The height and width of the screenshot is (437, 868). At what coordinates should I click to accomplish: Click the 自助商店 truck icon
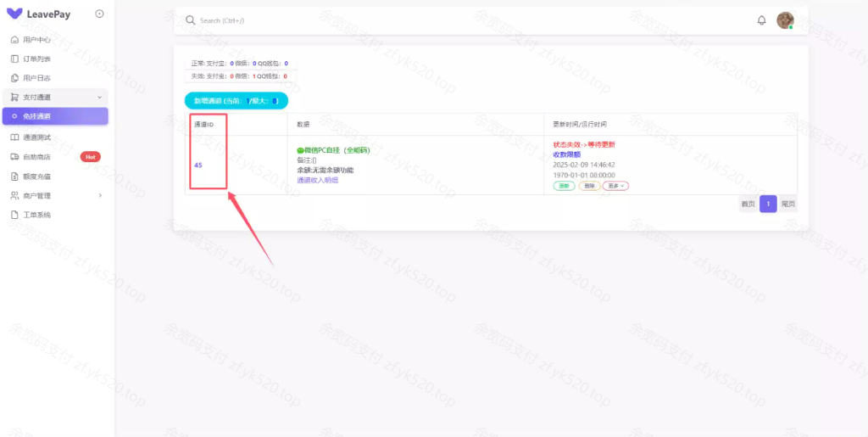pos(14,156)
